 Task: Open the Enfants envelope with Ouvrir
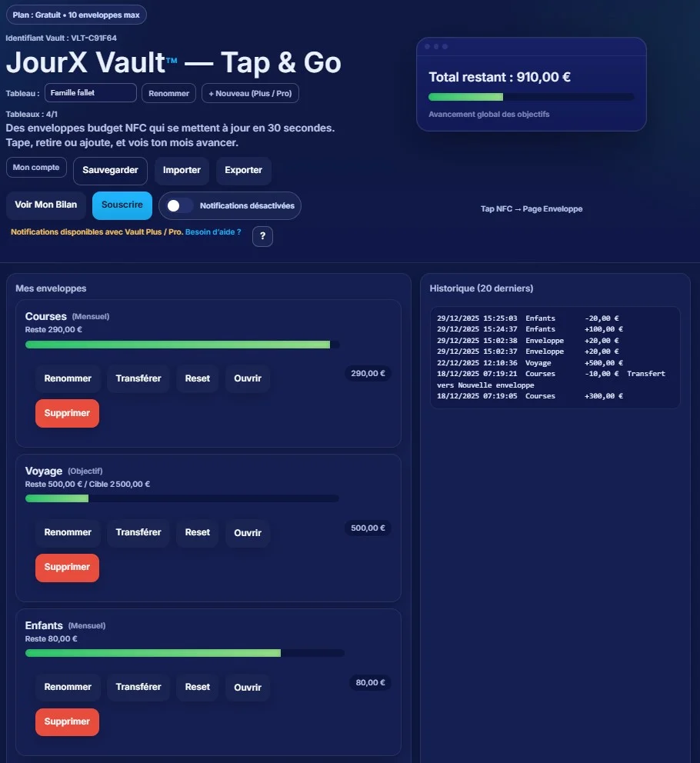point(248,687)
